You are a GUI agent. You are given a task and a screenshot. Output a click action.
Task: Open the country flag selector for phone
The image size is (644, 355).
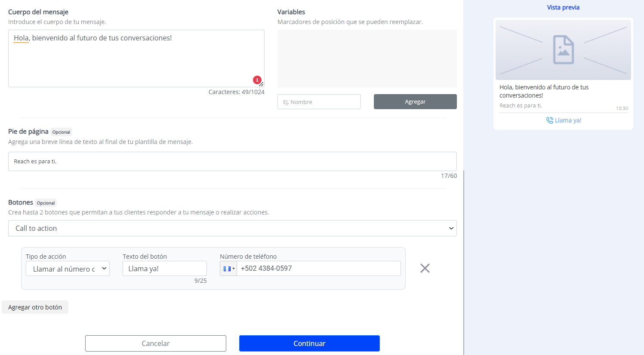pos(228,269)
